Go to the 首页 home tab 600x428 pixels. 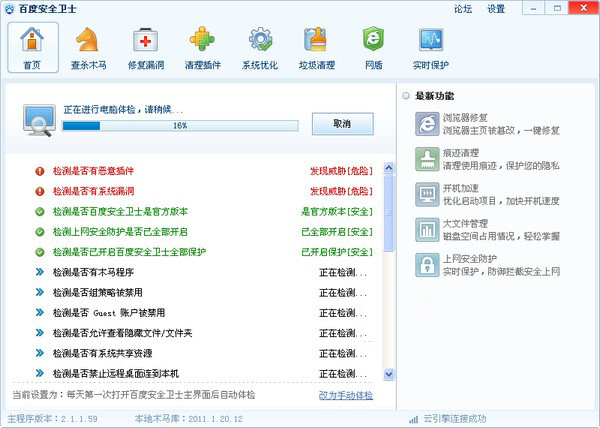[32, 45]
